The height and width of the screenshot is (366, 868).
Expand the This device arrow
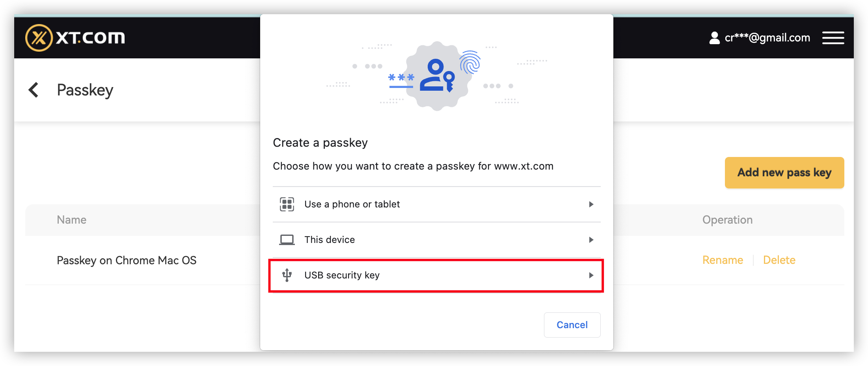(591, 240)
